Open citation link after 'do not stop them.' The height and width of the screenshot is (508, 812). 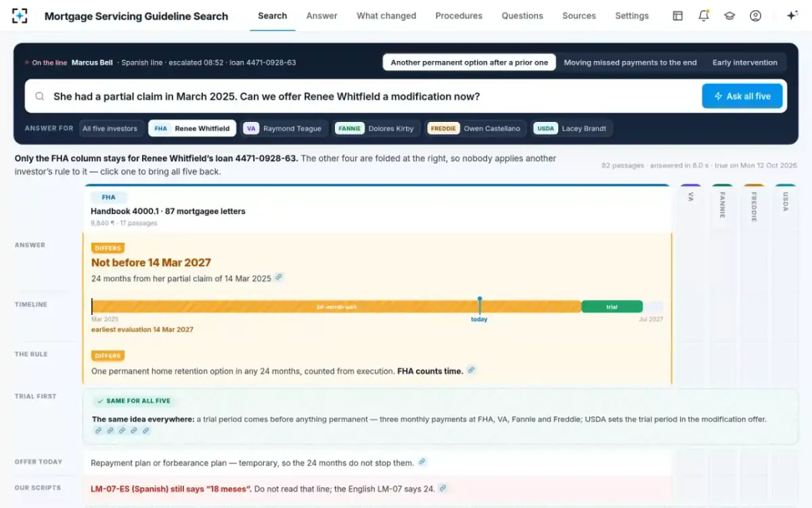422,463
